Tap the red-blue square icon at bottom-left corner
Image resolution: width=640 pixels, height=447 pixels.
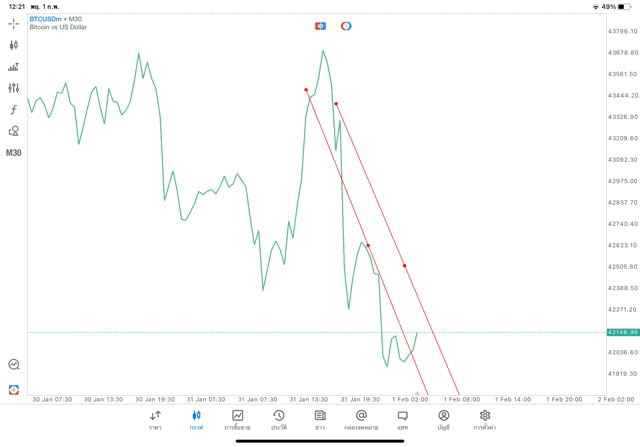(14, 389)
